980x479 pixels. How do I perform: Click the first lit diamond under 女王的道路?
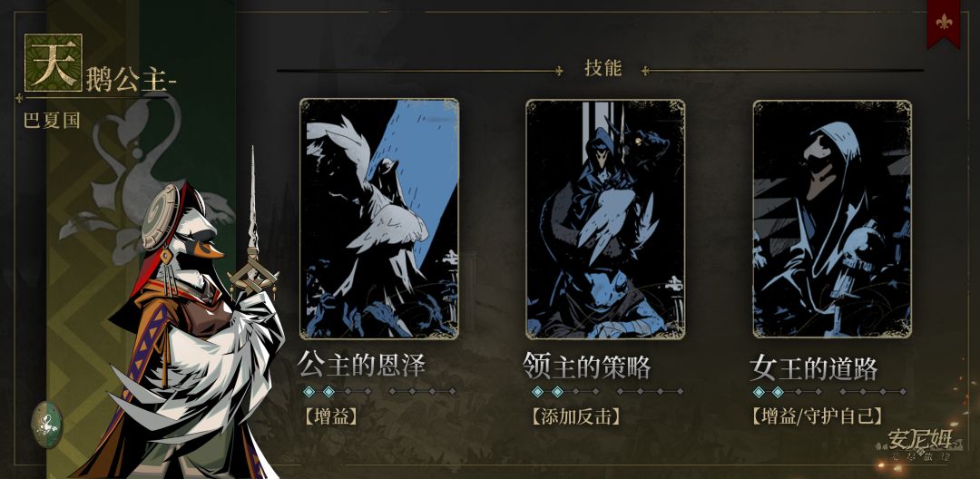(759, 392)
